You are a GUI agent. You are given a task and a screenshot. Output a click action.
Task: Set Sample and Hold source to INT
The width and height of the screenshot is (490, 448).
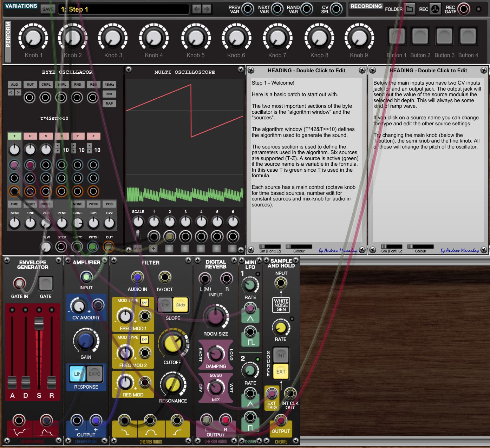281,355
